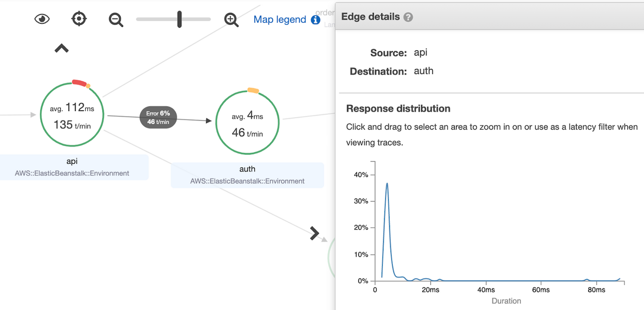Click the partially hidden order node label
The image size is (644, 310).
point(325,12)
